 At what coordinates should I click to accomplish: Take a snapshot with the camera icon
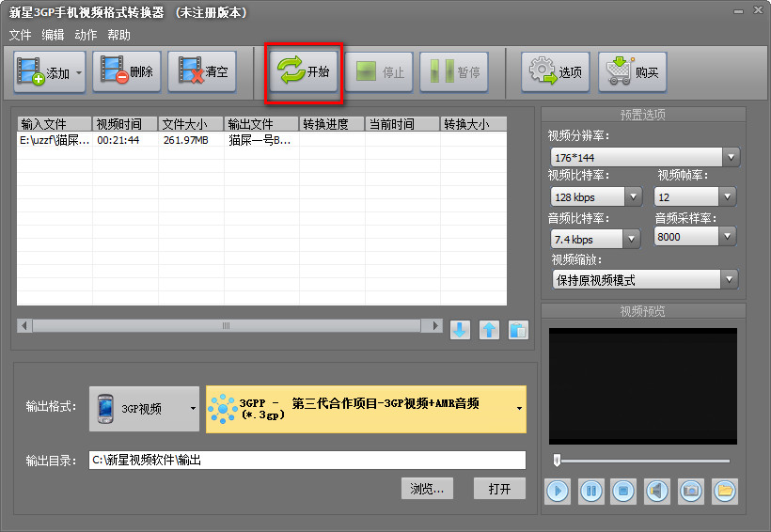(691, 490)
